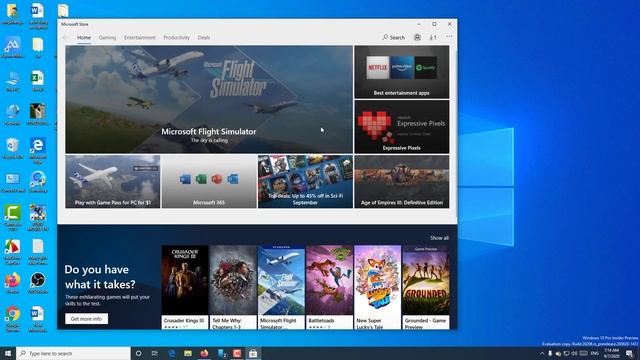Select the Microsoft Edge desktop icon
Screen dimensions: 640x360
pyautogui.click(x=38, y=151)
